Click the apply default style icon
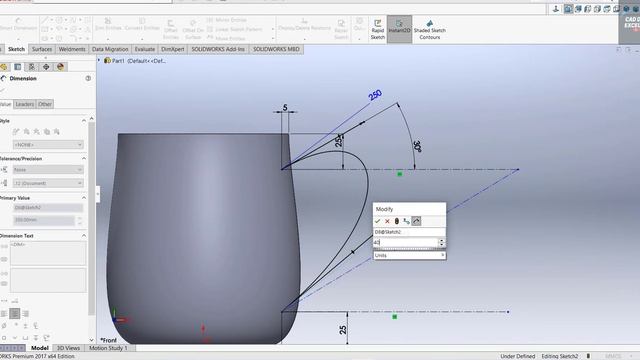Image resolution: width=640 pixels, height=360 pixels. coord(16,131)
